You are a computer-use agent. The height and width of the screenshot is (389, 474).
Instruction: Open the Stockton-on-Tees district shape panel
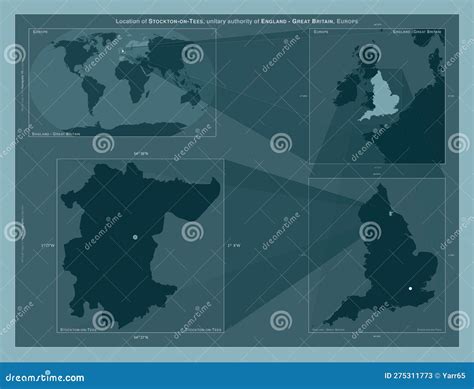[140, 245]
